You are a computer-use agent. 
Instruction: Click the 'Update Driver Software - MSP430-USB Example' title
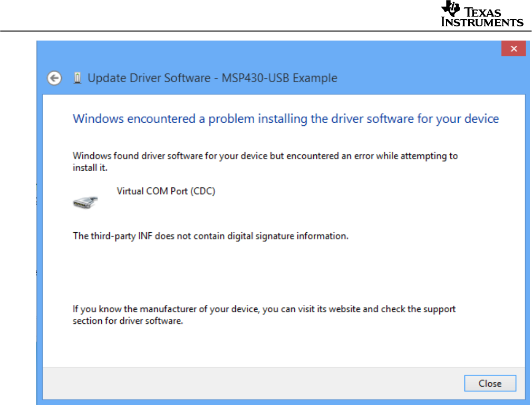(x=212, y=78)
